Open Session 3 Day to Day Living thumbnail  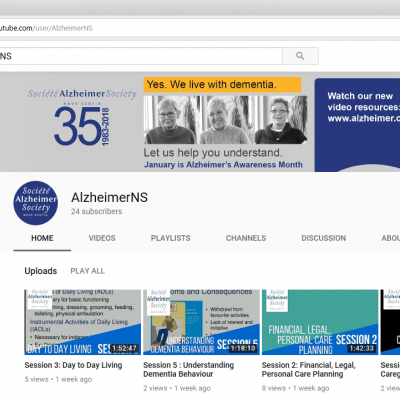click(x=83, y=322)
